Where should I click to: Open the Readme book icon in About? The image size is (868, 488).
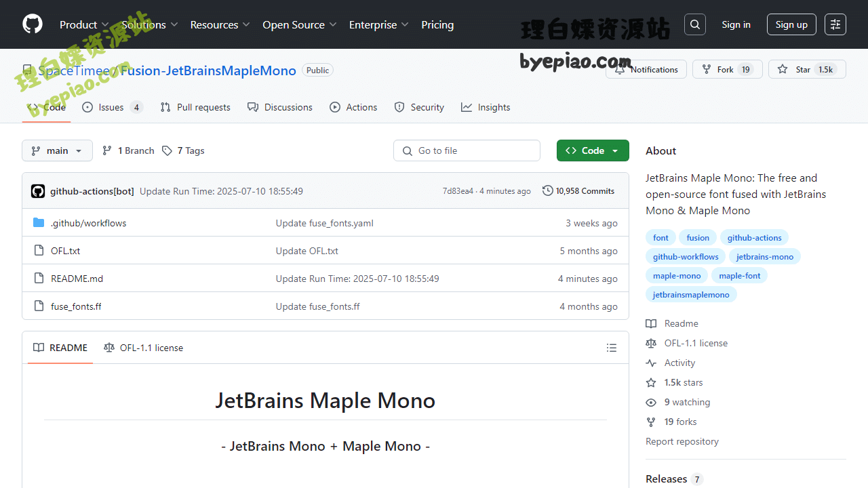(x=651, y=323)
